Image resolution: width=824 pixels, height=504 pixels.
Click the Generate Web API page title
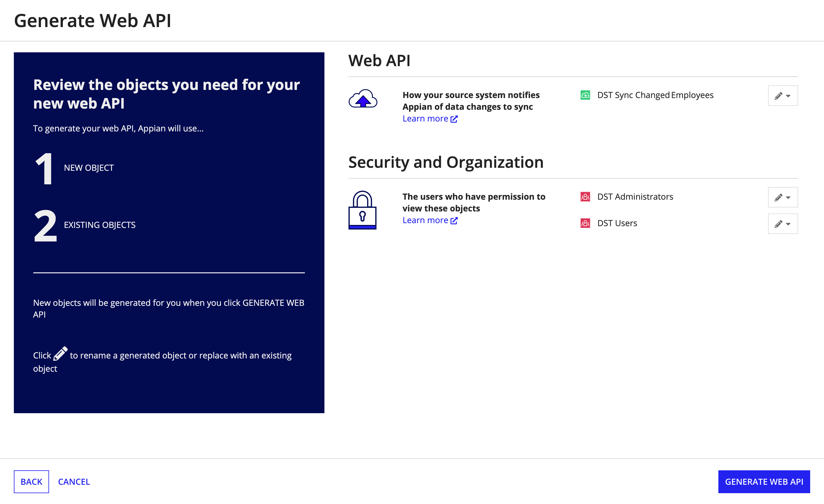[93, 21]
